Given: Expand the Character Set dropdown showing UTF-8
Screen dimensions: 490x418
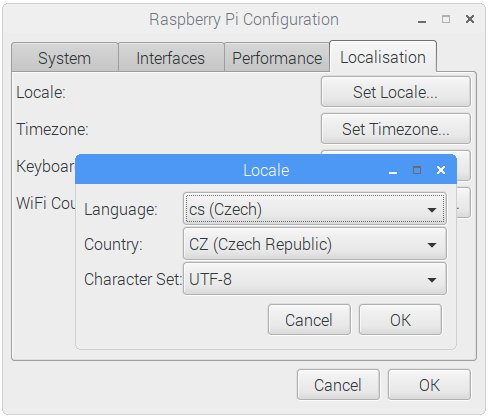Looking at the screenshot, I should click(x=314, y=279).
